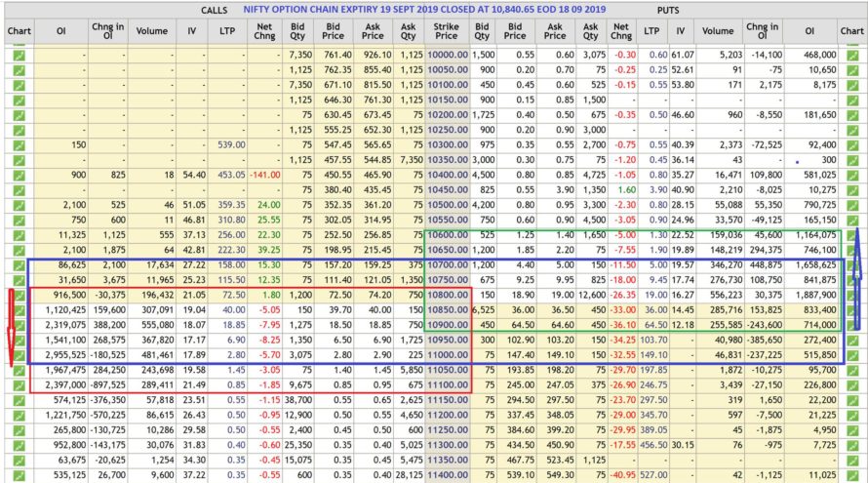Image resolution: width=868 pixels, height=483 pixels.
Task: Click the calls chart icon in the 10200.00 row
Action: coord(19,115)
